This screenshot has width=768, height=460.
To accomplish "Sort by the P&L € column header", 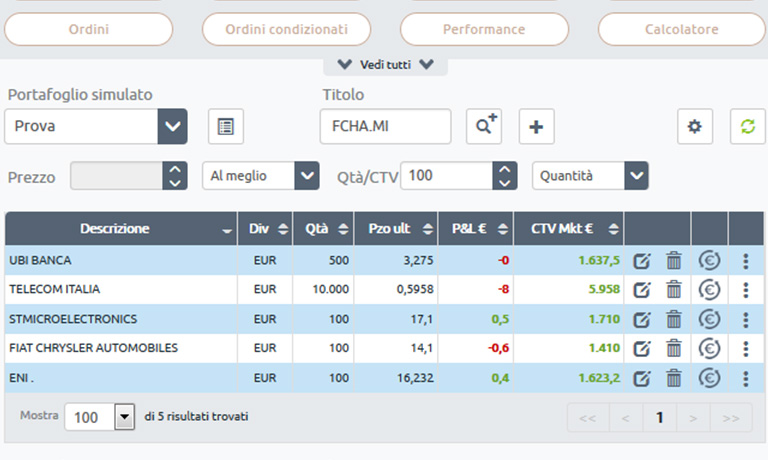I will [476, 229].
